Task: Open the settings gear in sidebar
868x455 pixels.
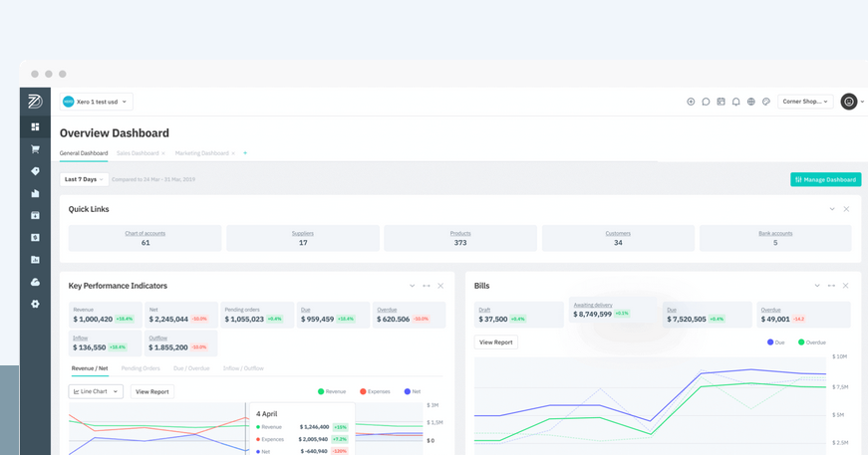Action: click(35, 304)
